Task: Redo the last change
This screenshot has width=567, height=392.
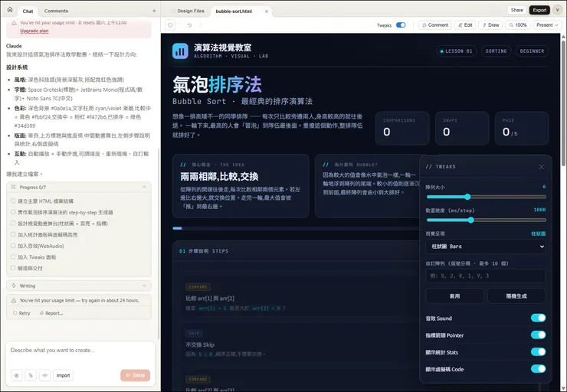Action: (x=201, y=25)
